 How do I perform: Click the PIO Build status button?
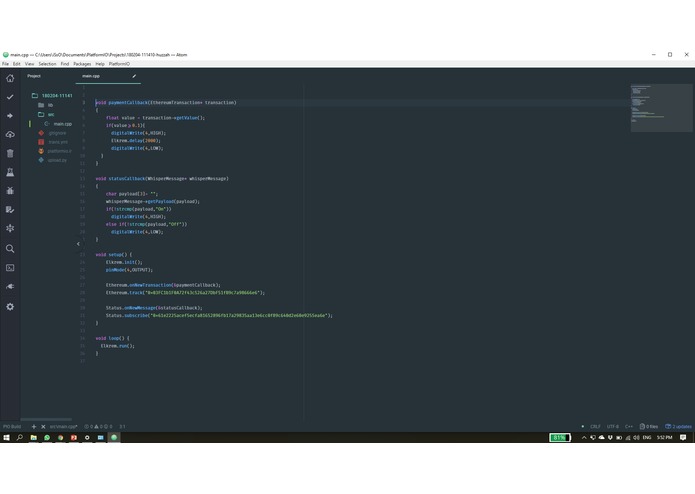pyautogui.click(x=12, y=427)
